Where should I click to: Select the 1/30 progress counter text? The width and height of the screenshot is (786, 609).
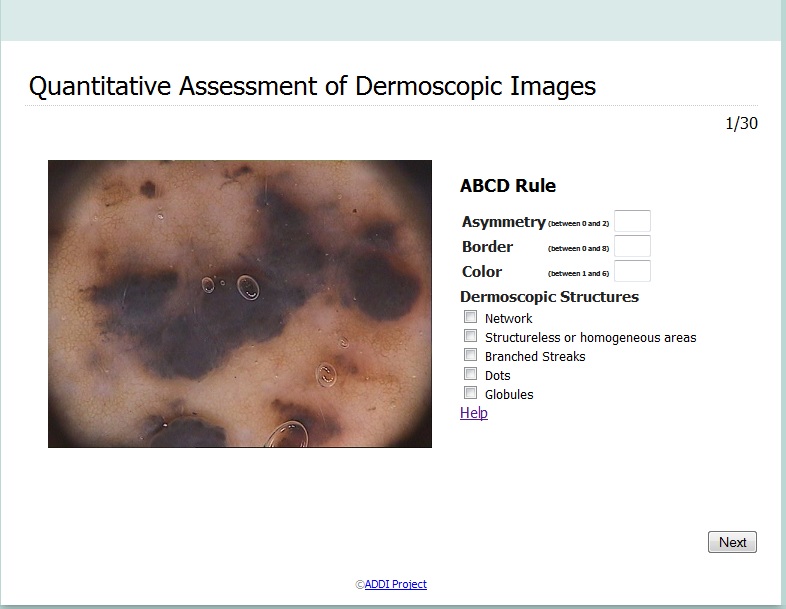tap(741, 123)
